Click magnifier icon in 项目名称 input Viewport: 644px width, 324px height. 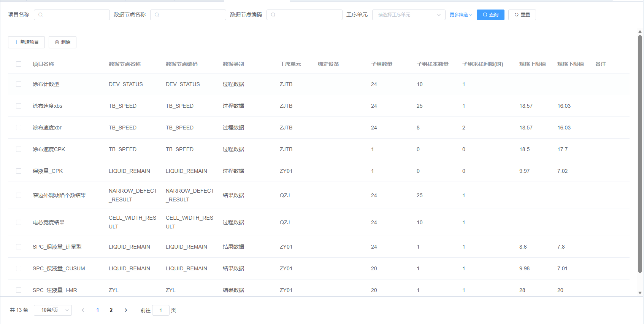40,15
